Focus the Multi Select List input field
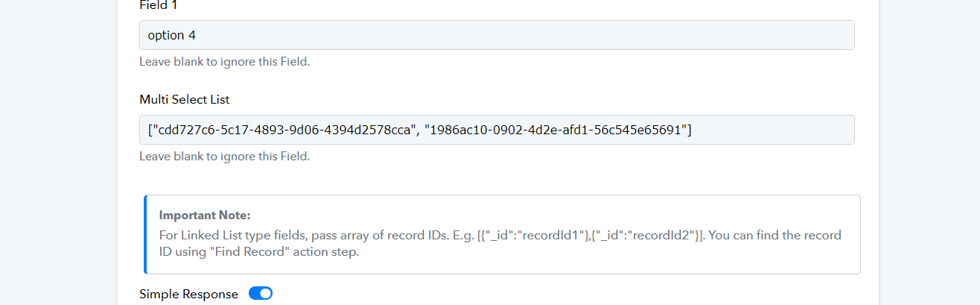The image size is (980, 305). 497,130
